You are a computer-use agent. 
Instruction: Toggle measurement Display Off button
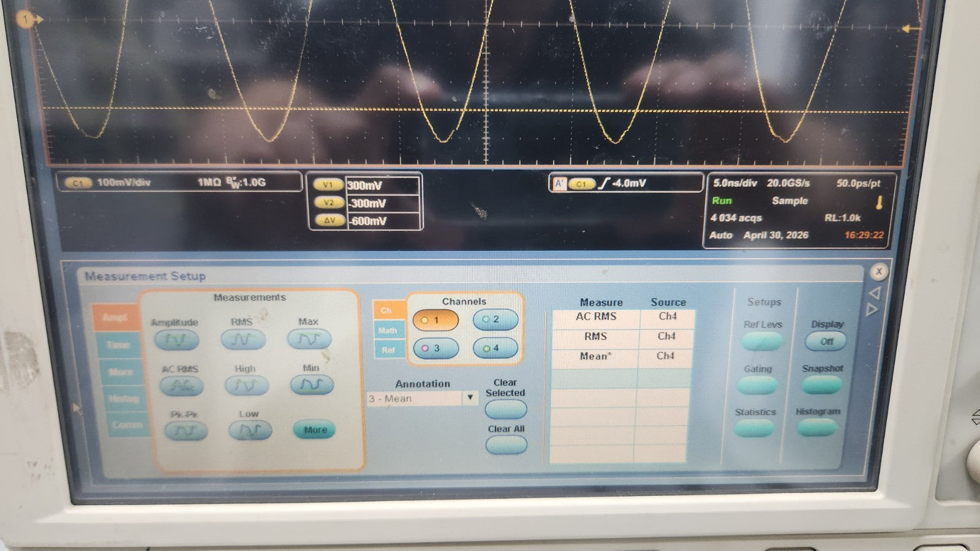[x=826, y=341]
